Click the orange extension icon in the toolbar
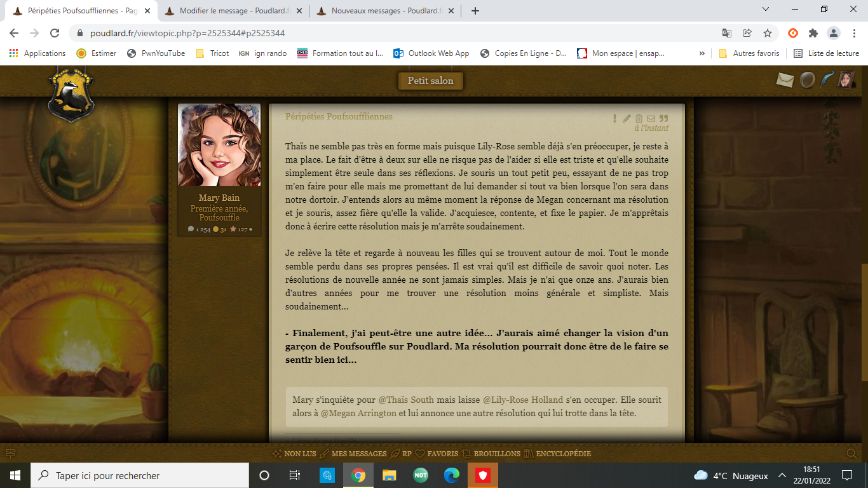This screenshot has height=488, width=868. (793, 33)
